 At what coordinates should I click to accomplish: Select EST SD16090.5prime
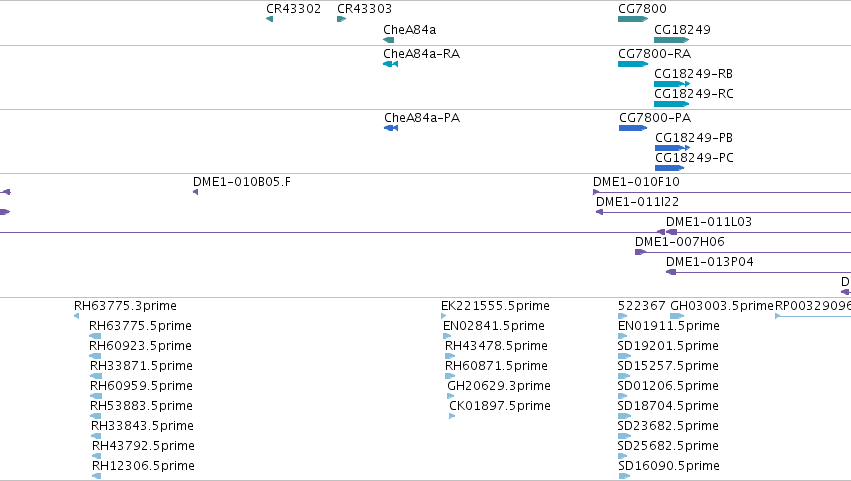(x=669, y=466)
